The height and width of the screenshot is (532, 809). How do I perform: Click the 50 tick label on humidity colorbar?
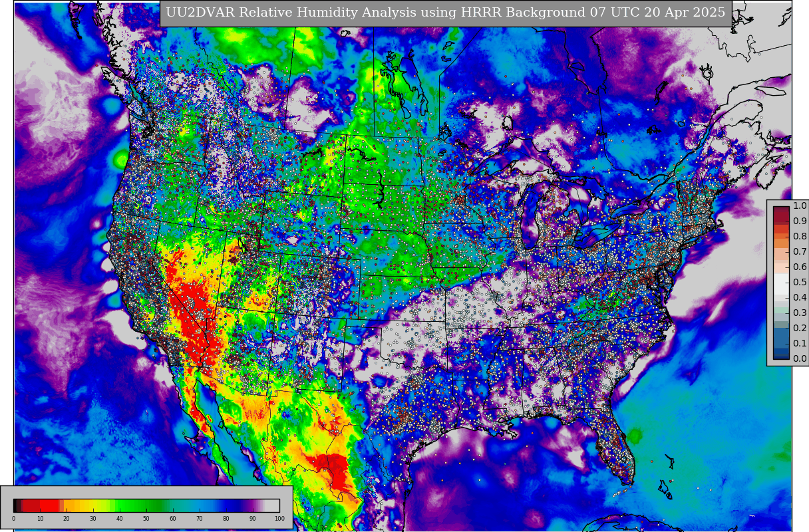point(146,519)
